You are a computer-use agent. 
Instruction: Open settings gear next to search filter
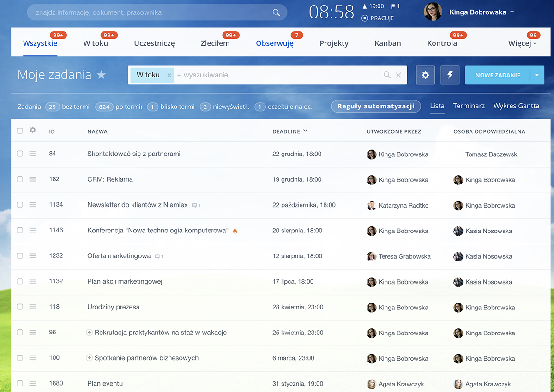(x=425, y=75)
